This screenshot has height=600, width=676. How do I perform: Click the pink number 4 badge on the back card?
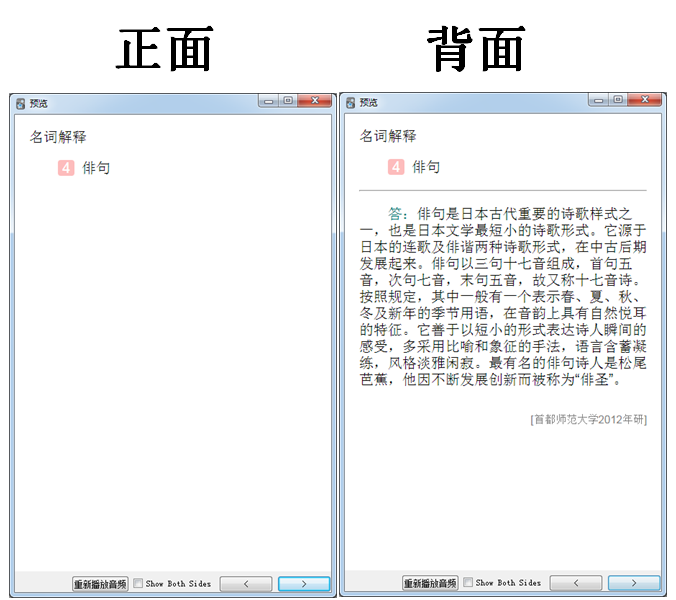[x=396, y=167]
